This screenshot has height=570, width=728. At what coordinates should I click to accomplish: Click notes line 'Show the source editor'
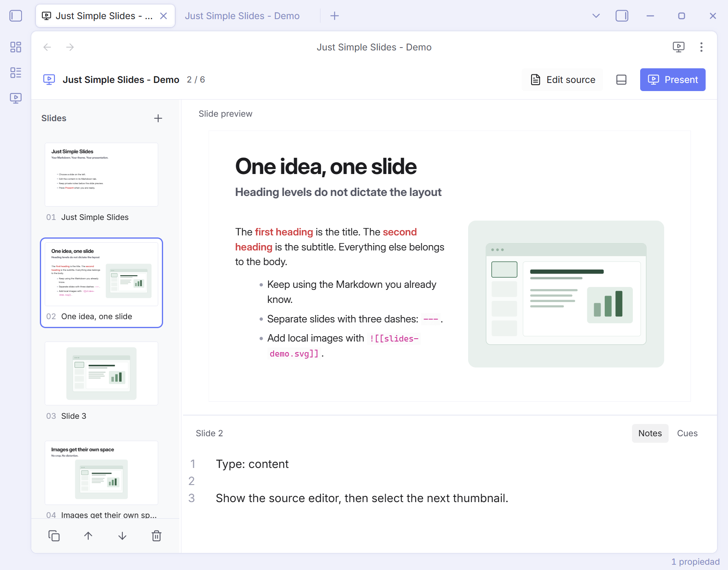[x=362, y=498]
